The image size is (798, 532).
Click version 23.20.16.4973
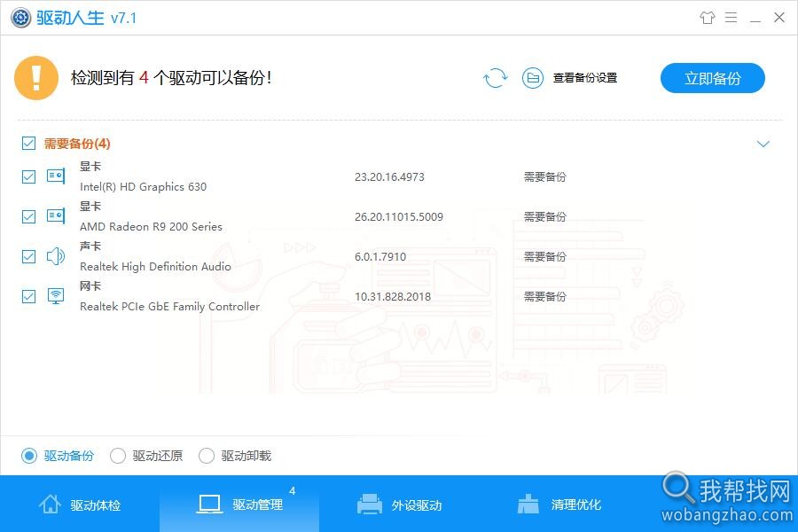[389, 176]
